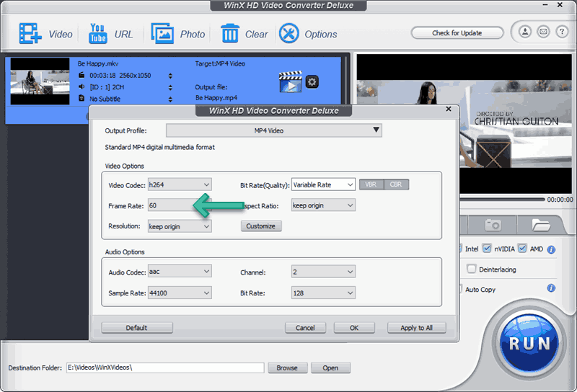Select CBR bitrate mode

coord(396,184)
